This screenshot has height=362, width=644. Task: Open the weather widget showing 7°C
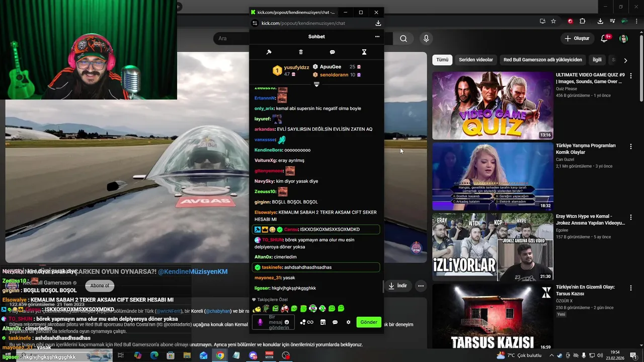click(x=519, y=355)
